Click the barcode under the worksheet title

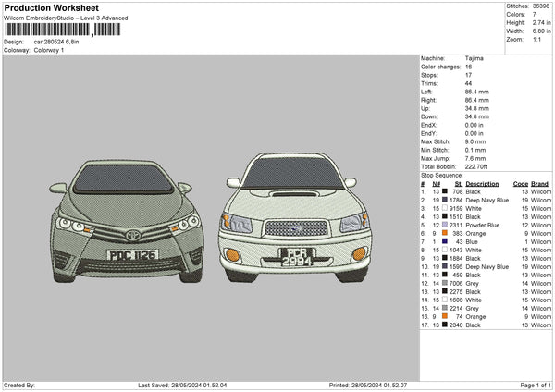pyautogui.click(x=63, y=30)
